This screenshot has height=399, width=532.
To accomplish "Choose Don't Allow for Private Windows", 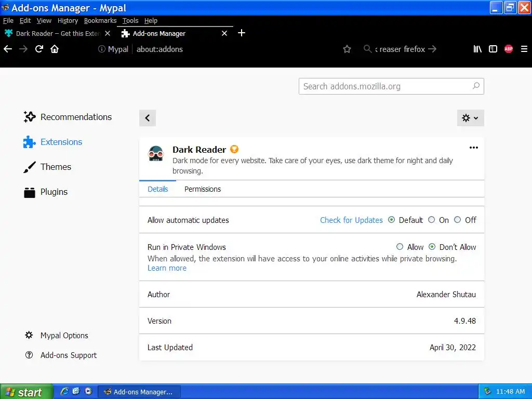I will click(432, 247).
